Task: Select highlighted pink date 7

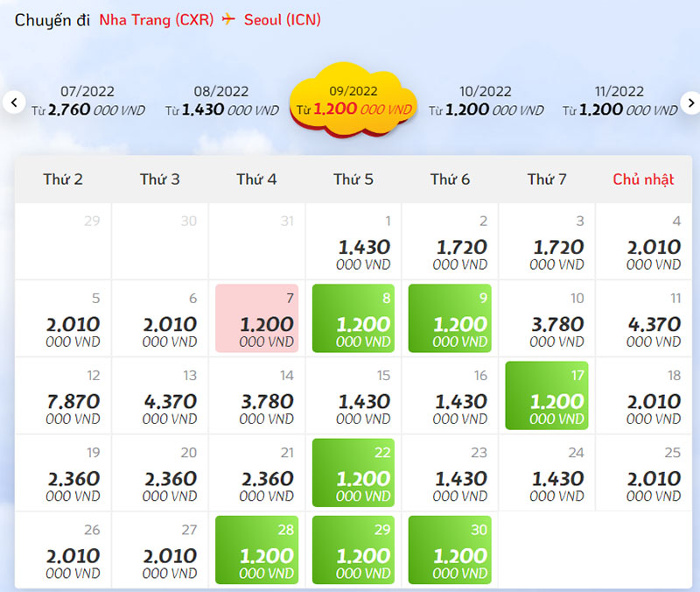Action: click(256, 319)
